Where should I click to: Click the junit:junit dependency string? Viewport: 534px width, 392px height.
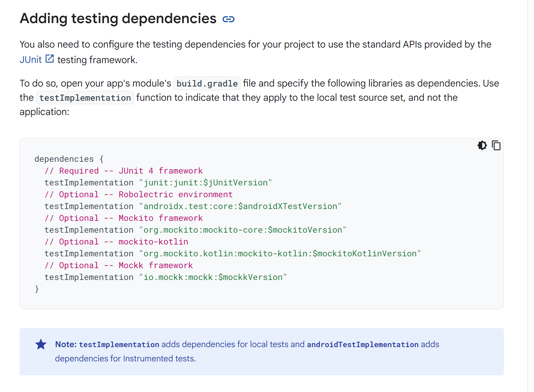(x=206, y=183)
